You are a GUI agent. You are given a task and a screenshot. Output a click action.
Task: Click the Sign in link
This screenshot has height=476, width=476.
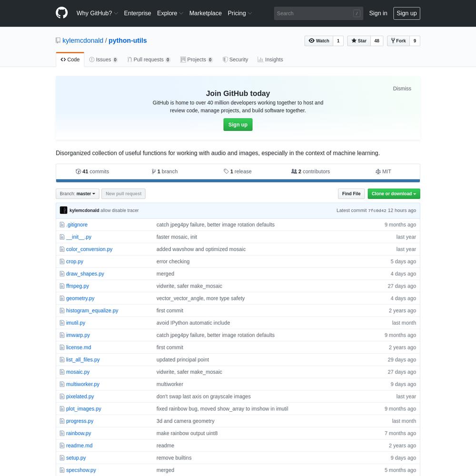tap(378, 13)
